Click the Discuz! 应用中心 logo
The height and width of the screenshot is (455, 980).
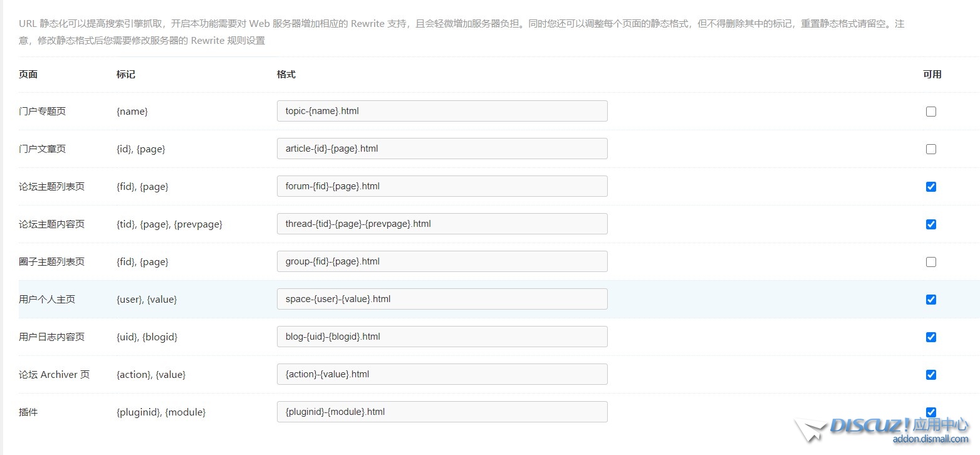click(x=884, y=430)
